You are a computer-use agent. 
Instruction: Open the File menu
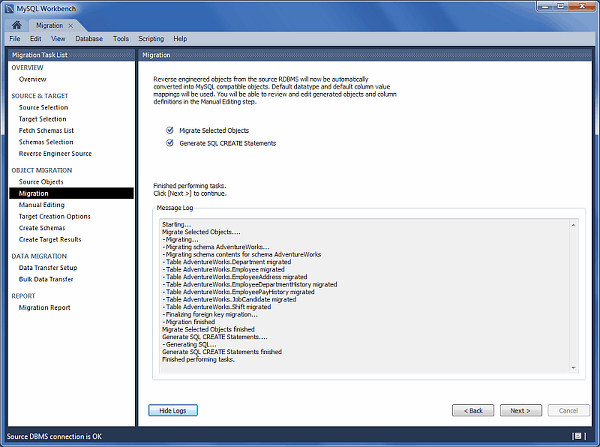15,39
